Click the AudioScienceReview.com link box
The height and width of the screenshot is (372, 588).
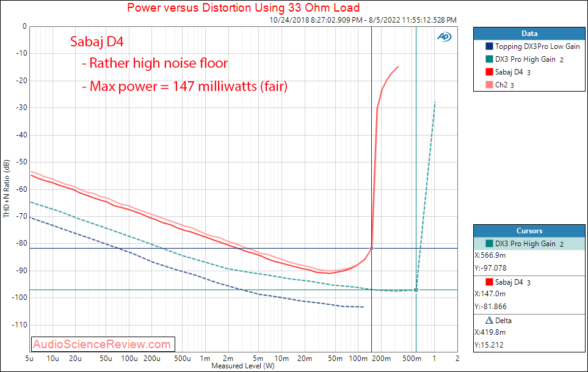(x=103, y=344)
